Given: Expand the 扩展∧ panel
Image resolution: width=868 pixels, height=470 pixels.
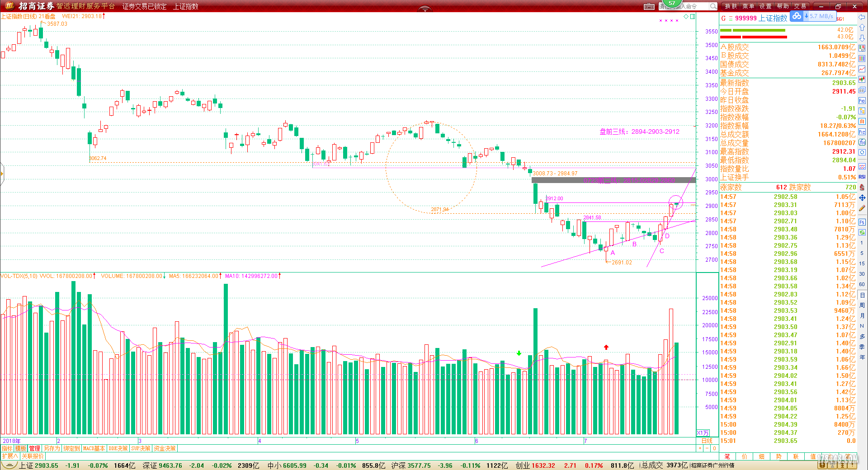Looking at the screenshot, I should [9, 456].
